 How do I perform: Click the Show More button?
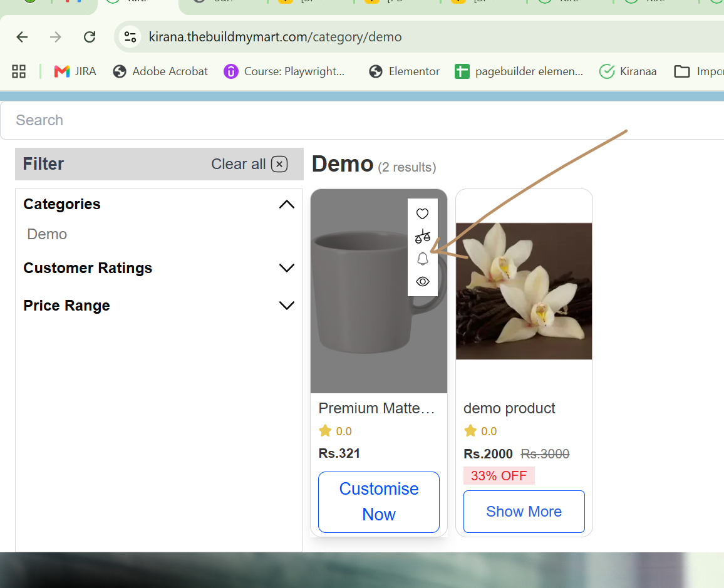point(524,512)
